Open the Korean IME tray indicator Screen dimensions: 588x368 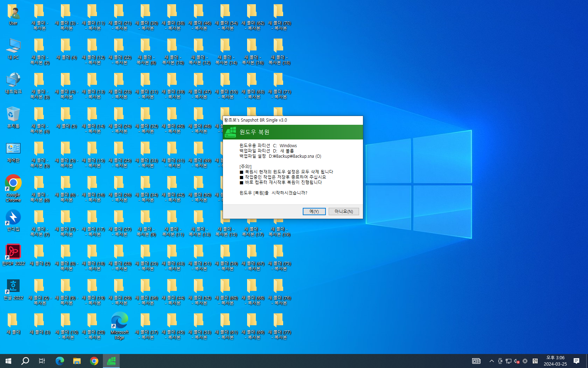coord(535,361)
